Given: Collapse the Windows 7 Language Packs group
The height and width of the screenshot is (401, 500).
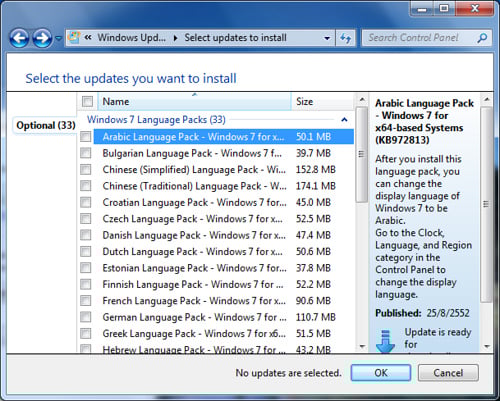Looking at the screenshot, I should (344, 119).
